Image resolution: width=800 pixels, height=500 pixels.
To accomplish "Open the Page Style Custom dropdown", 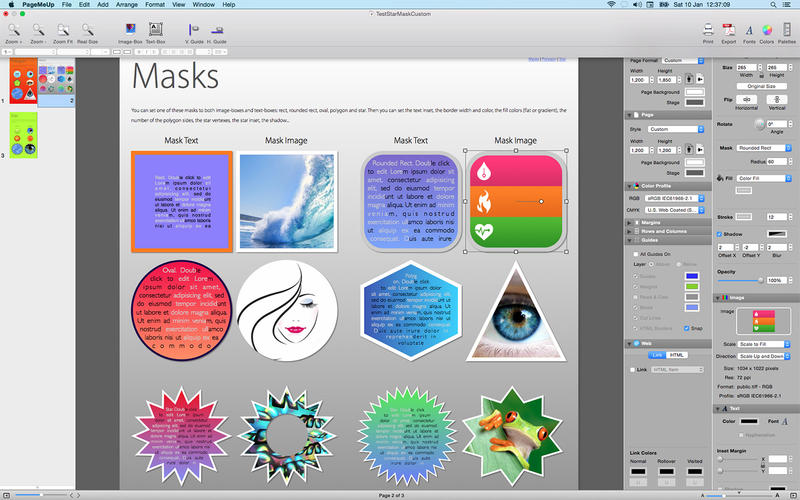I will click(676, 129).
